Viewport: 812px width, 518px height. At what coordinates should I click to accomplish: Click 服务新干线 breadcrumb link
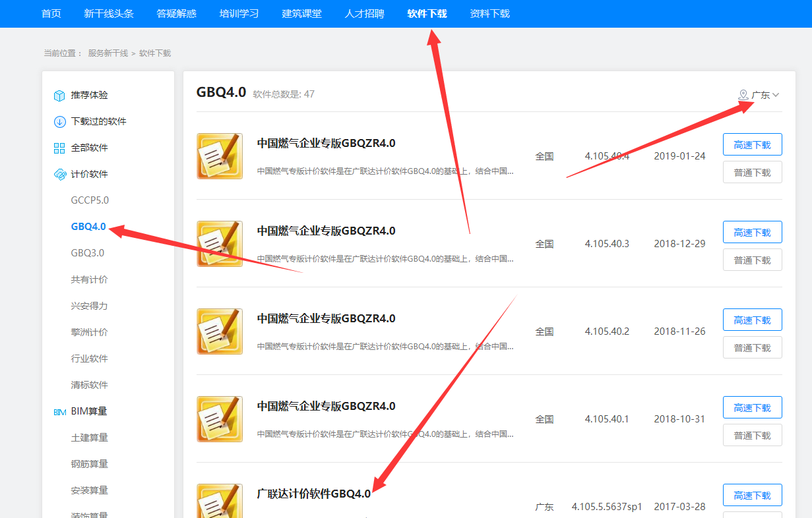coord(108,53)
